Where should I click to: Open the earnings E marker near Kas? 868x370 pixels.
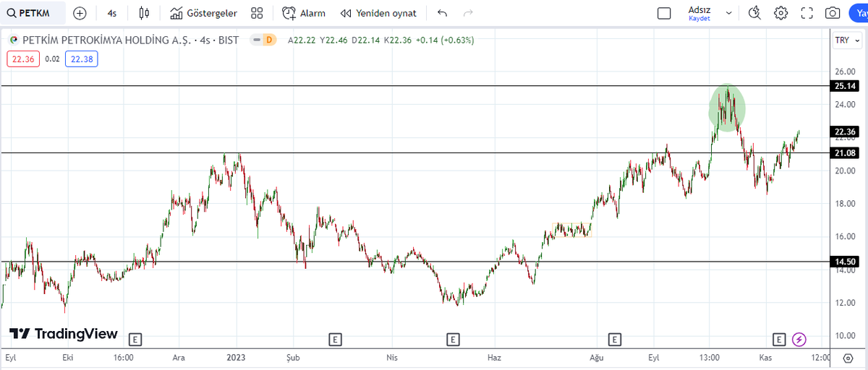tap(779, 338)
